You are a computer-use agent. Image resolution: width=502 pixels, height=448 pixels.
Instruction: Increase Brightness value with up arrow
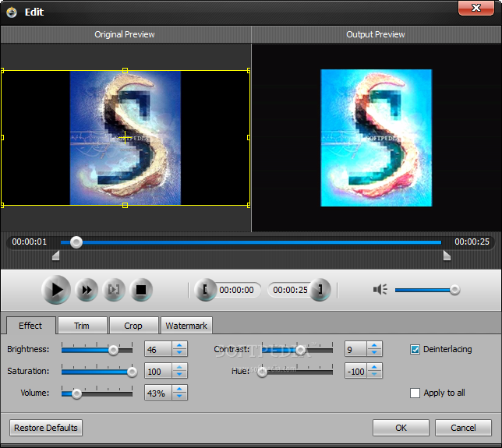[179, 345]
